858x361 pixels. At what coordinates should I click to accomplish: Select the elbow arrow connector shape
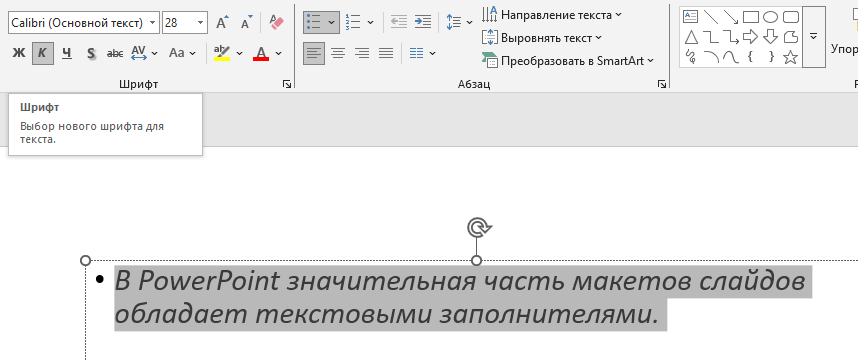(731, 37)
